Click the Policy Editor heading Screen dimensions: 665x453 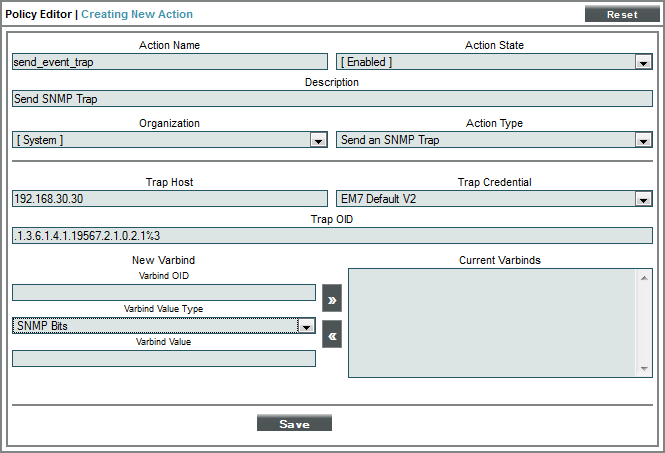(x=40, y=14)
